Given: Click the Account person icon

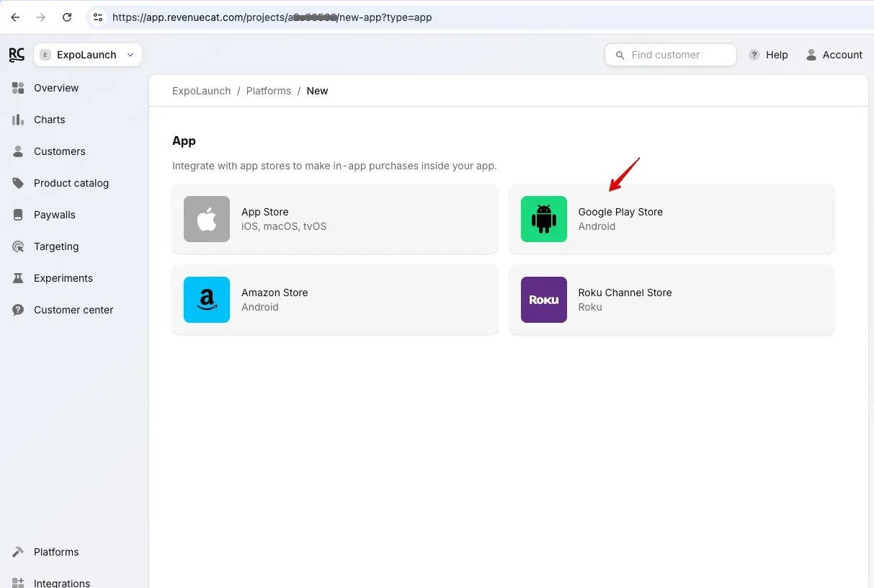Looking at the screenshot, I should (x=811, y=55).
